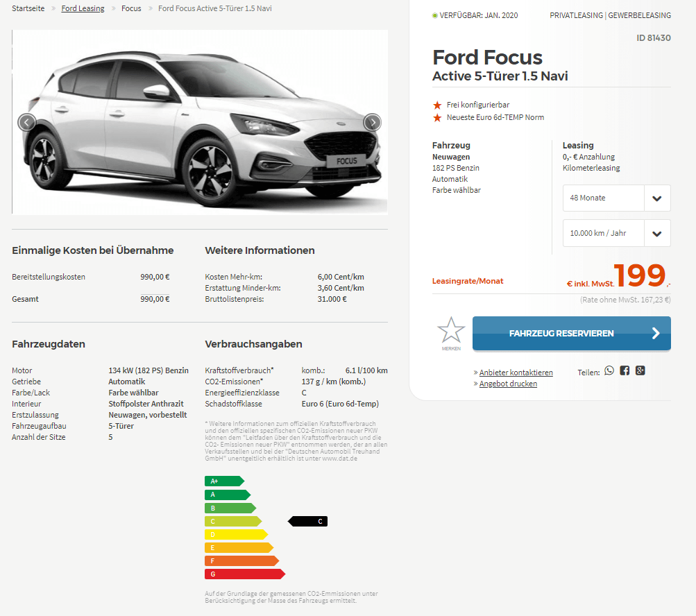Screen dimensions: 696x616
Task: Click the 'Neuwagen, vorbestellt' Erstzulassung value
Action: pyautogui.click(x=148, y=415)
